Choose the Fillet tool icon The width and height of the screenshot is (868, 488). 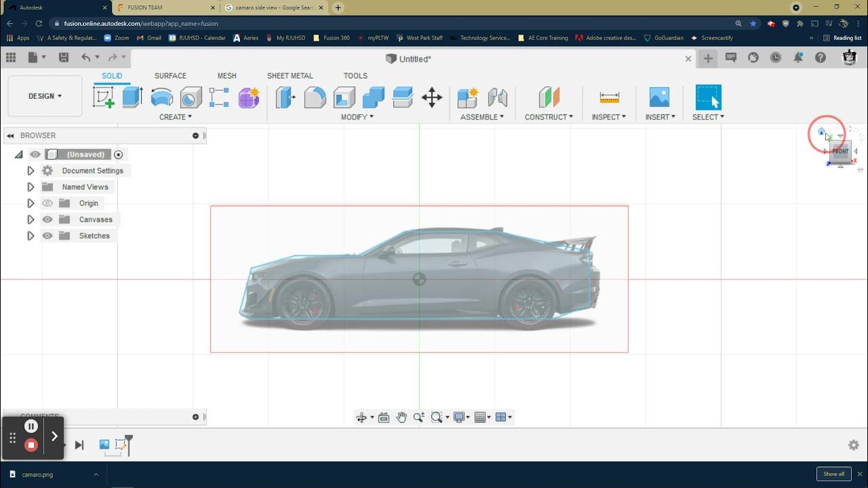pos(315,98)
